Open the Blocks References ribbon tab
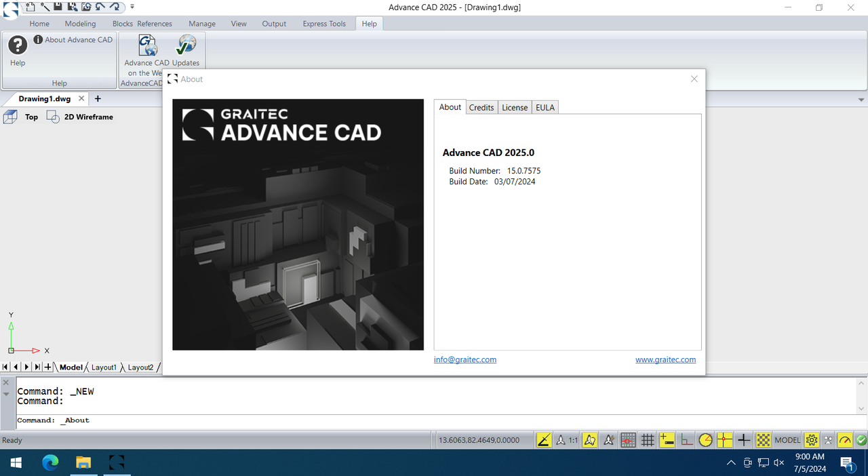868x476 pixels. tap(142, 24)
